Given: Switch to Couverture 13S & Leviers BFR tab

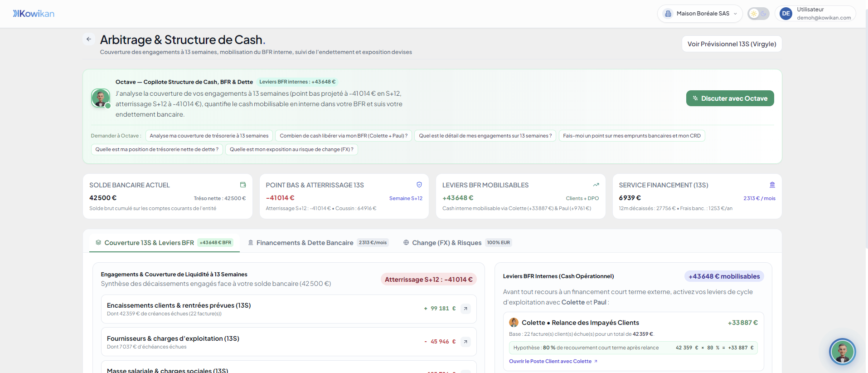Looking at the screenshot, I should pyautogui.click(x=165, y=243).
